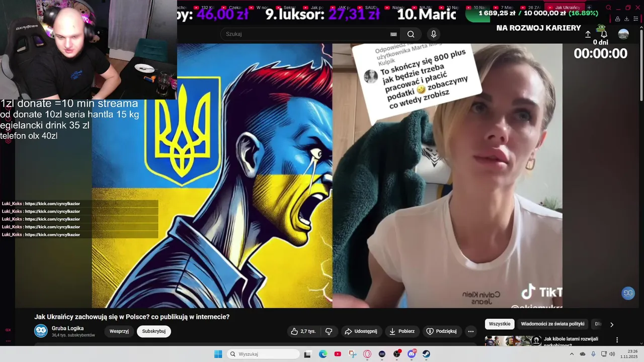
Task: Open YouTube notifications bell
Action: [604, 34]
